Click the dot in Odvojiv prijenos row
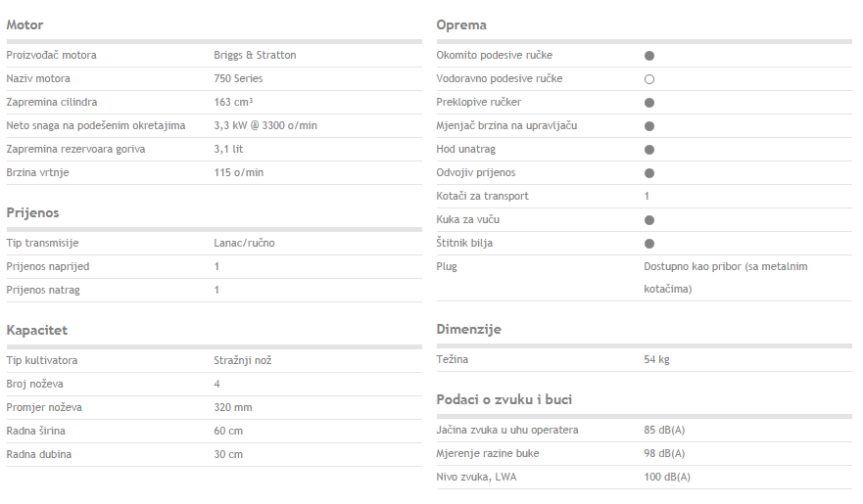 point(649,173)
